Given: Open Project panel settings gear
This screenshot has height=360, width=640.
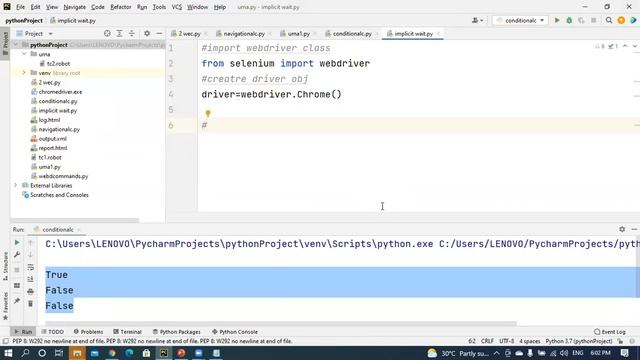Looking at the screenshot, I should [x=147, y=33].
